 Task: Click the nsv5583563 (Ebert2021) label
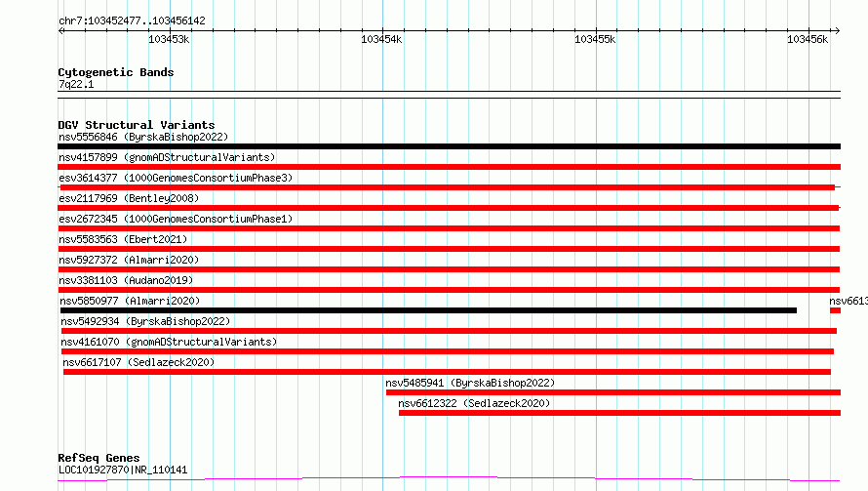(123, 239)
